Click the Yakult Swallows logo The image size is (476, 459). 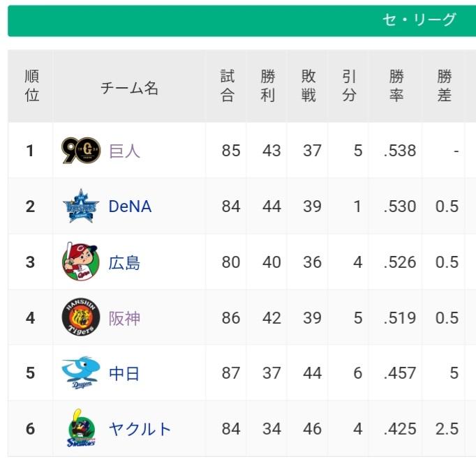tap(81, 428)
